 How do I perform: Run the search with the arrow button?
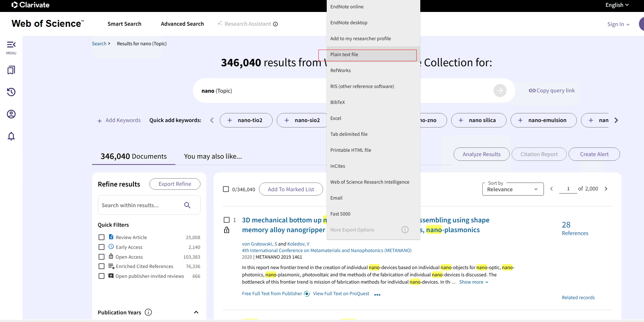point(500,91)
